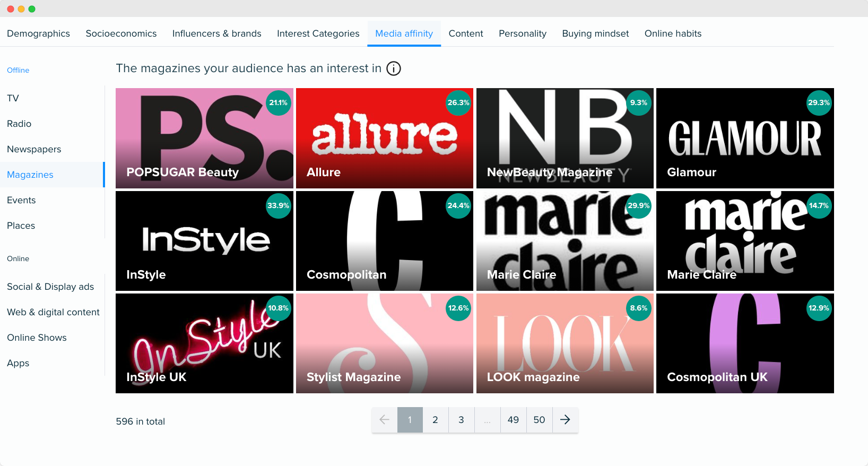Click page 1 in pagination
This screenshot has width=868, height=466.
coord(410,420)
